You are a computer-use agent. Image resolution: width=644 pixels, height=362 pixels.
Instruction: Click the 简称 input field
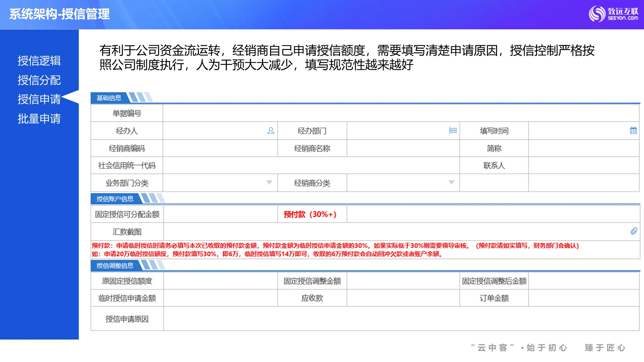tap(584, 148)
